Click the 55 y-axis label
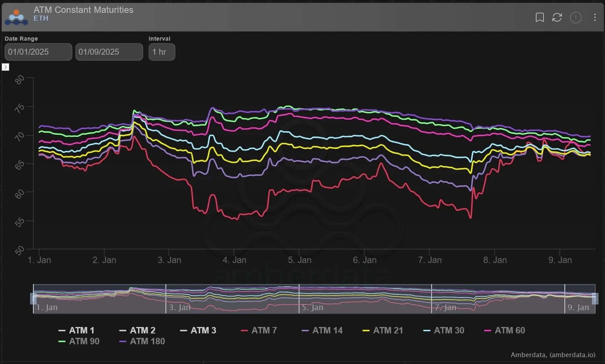605x364 pixels. (x=19, y=222)
